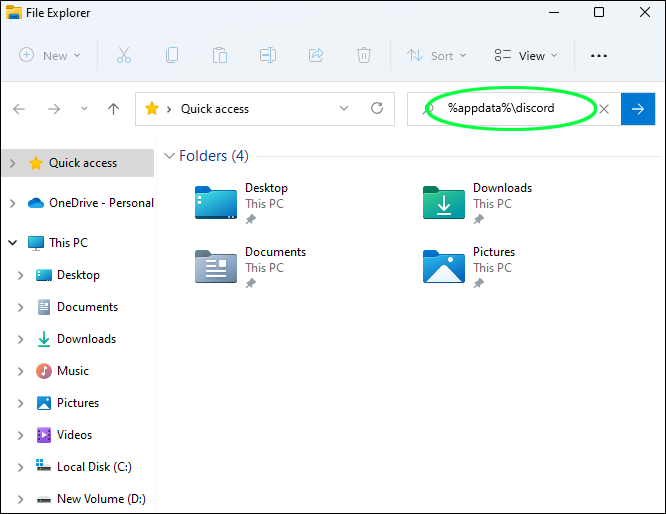Collapse the This PC tree node
Screen dimensions: 666x514
12,243
